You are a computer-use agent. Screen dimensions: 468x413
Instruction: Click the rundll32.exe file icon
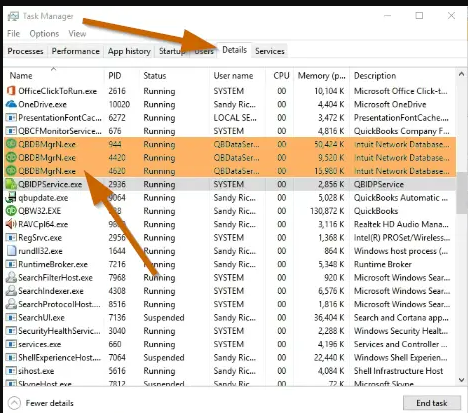tap(11, 251)
